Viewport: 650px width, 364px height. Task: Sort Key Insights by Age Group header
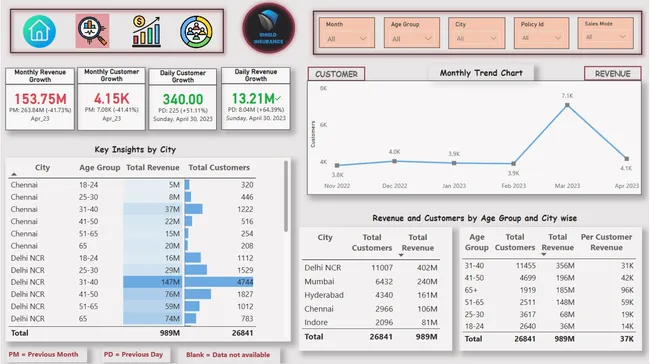(x=99, y=167)
